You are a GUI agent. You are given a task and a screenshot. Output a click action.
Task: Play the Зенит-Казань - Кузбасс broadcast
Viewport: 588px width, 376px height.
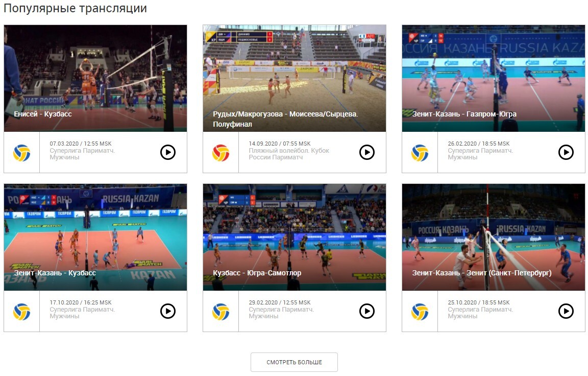point(167,311)
